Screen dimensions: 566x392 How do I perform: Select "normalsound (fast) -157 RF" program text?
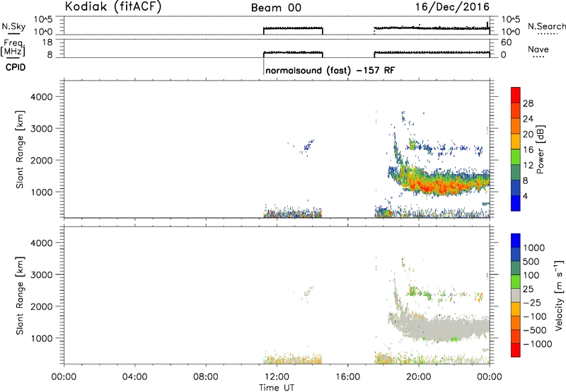[x=330, y=70]
